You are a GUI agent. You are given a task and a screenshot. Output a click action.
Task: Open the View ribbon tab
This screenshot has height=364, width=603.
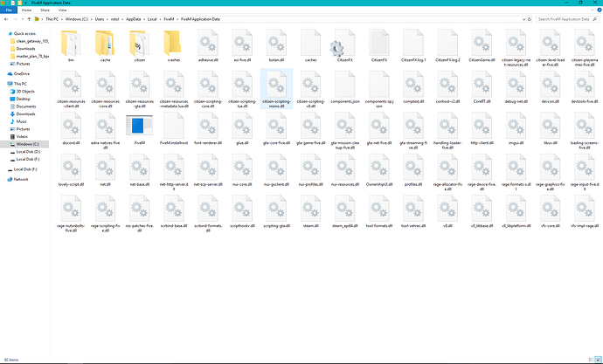point(62,10)
